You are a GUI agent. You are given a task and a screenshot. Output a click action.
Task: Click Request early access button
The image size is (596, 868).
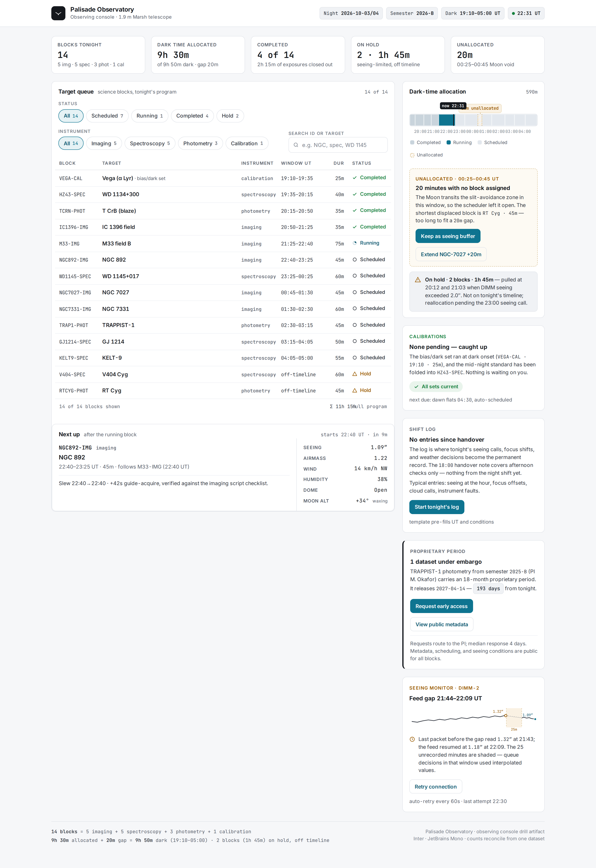[x=441, y=606]
